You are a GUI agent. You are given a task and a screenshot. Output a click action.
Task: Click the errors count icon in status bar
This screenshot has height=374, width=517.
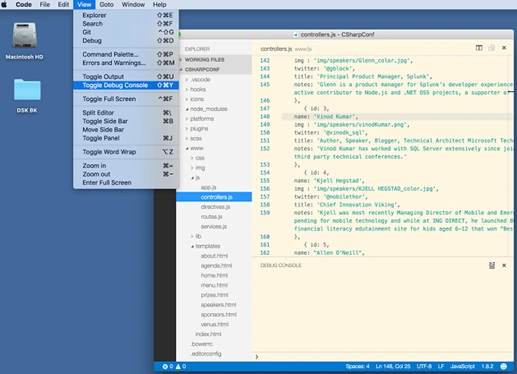pyautogui.click(x=165, y=366)
